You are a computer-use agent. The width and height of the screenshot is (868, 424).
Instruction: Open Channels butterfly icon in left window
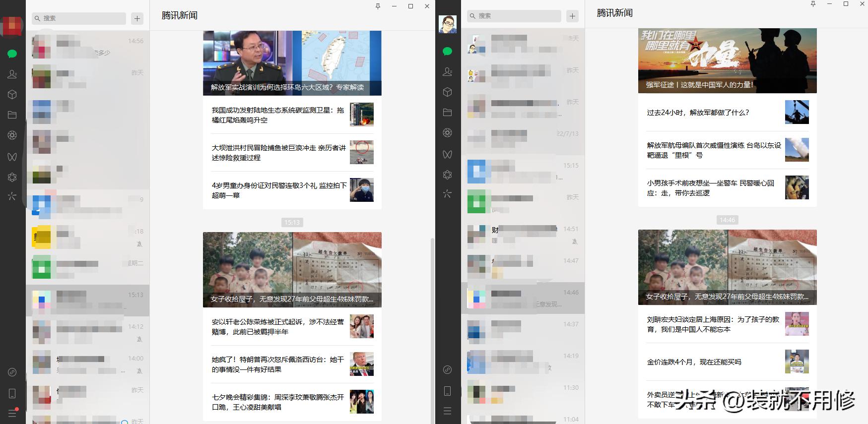coord(12,156)
